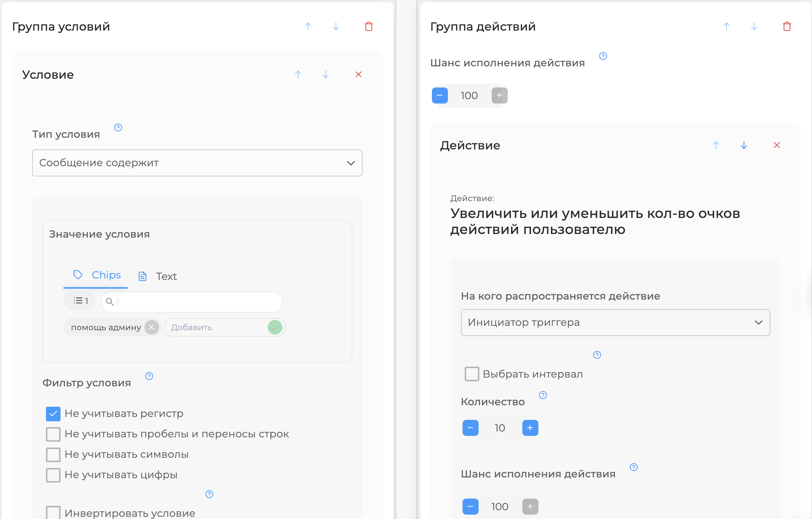Remove the Условие block with red X
The height and width of the screenshot is (519, 812).
pyautogui.click(x=359, y=74)
